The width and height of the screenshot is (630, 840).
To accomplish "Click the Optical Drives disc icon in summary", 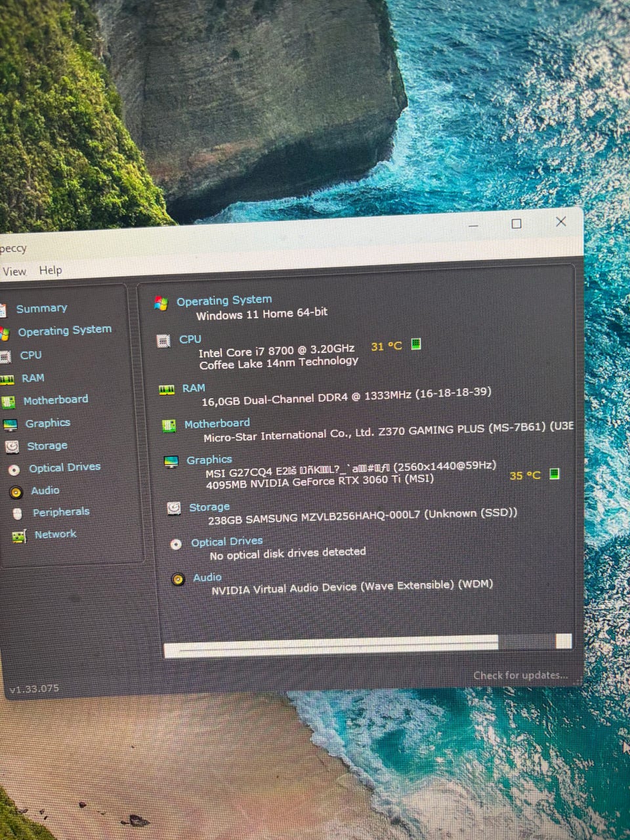I will [x=176, y=544].
